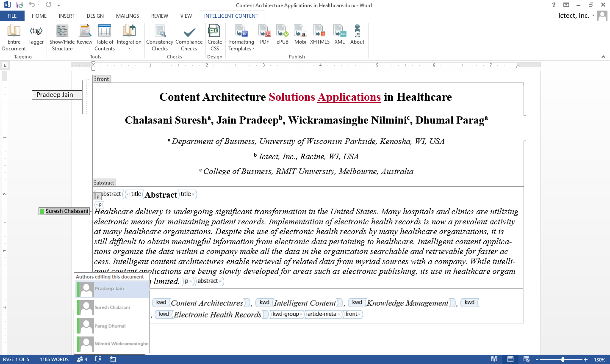This screenshot has width=610, height=364.
Task: Open the About info
Action: (x=357, y=35)
